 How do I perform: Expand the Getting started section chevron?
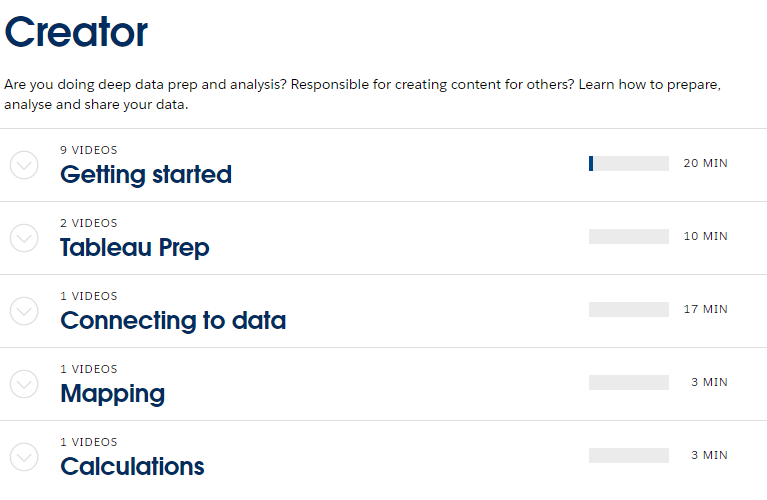24,165
